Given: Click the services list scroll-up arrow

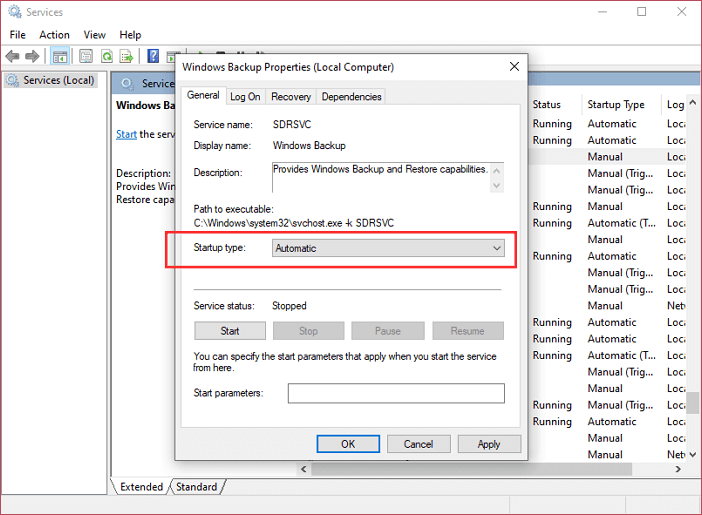Looking at the screenshot, I should [x=693, y=103].
